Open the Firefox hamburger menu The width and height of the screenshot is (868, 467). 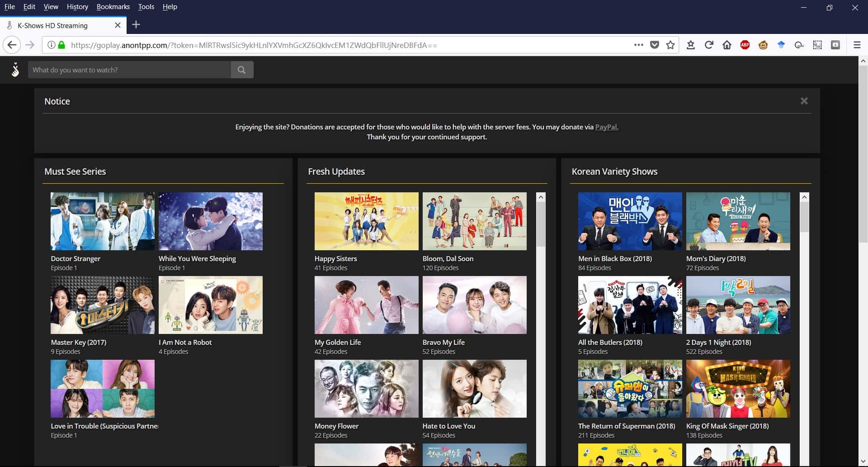click(857, 45)
